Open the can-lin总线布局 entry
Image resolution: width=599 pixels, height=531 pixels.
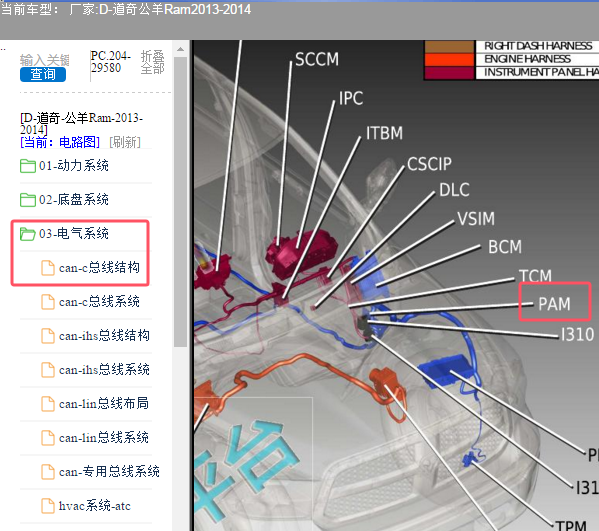(x=104, y=404)
